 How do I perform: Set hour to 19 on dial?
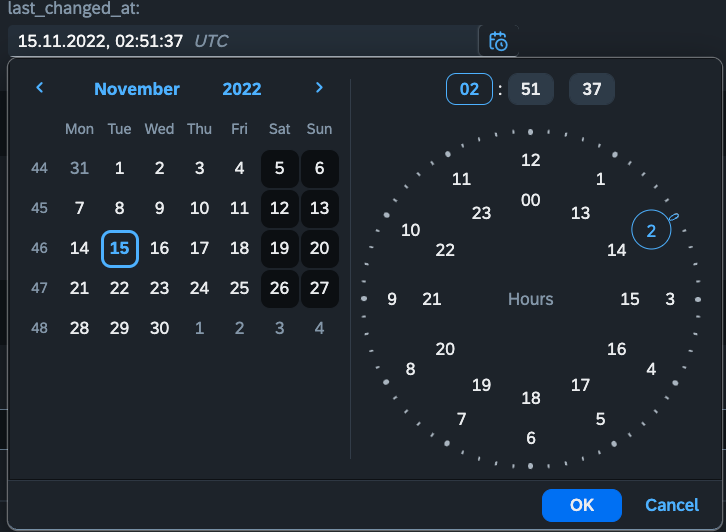pos(482,385)
